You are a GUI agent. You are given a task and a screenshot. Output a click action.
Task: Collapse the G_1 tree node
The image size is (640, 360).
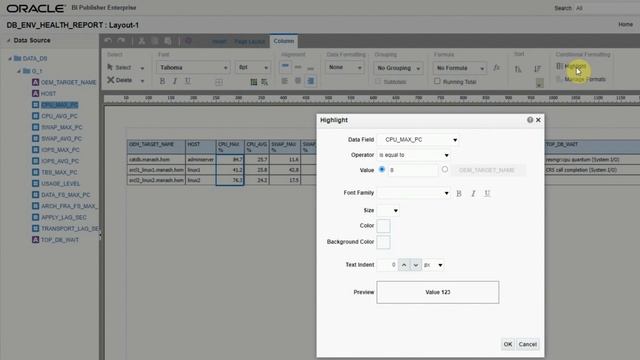click(x=19, y=71)
